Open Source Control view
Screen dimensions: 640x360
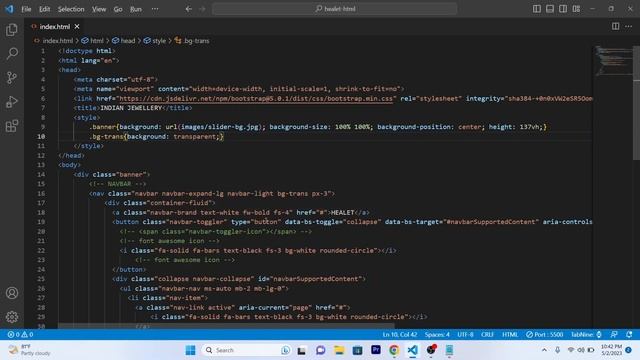point(12,78)
